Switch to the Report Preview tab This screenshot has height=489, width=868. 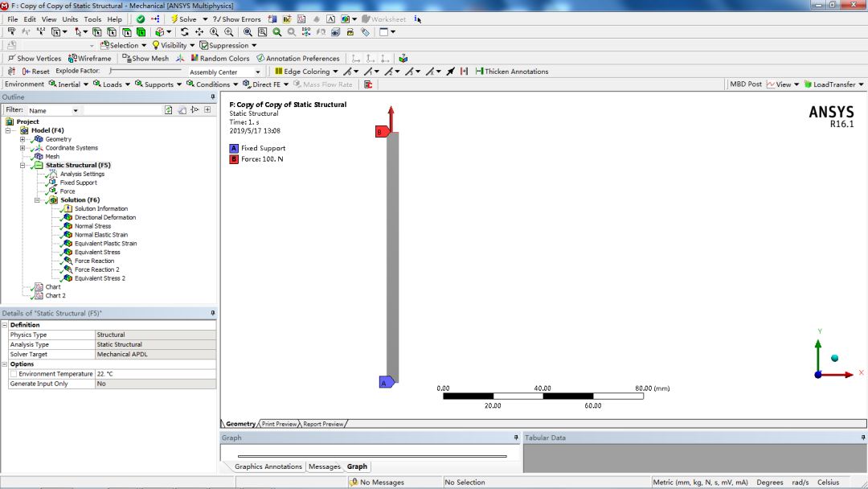pyautogui.click(x=323, y=424)
